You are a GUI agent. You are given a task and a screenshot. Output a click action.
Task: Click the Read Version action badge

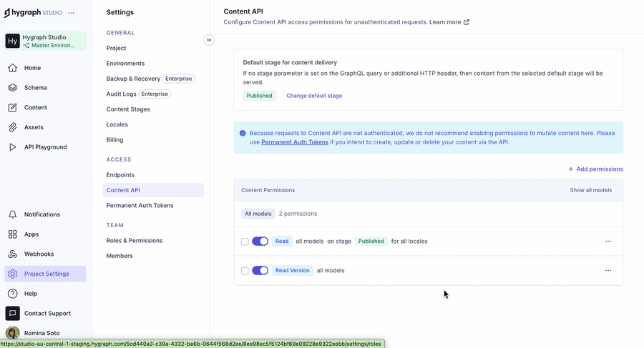coord(293,270)
